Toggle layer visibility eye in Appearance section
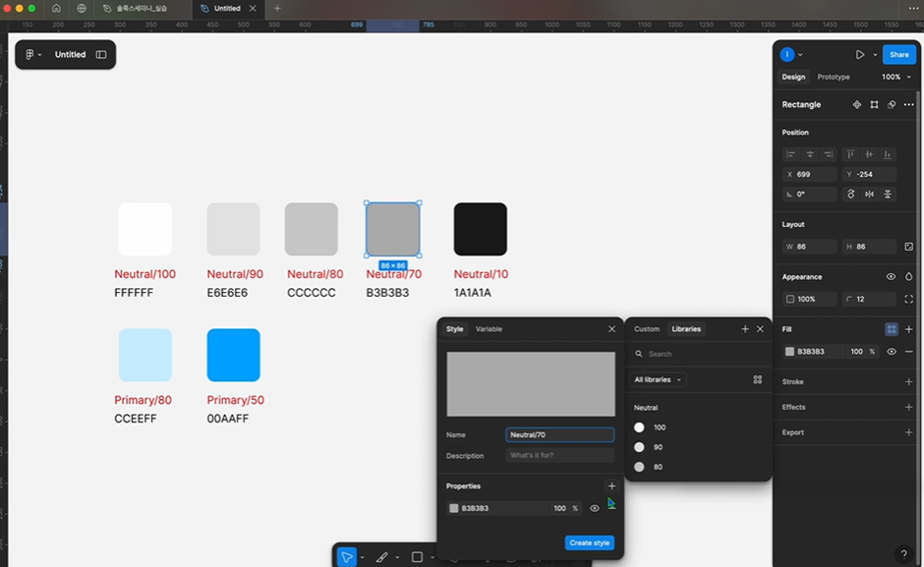 click(x=891, y=276)
